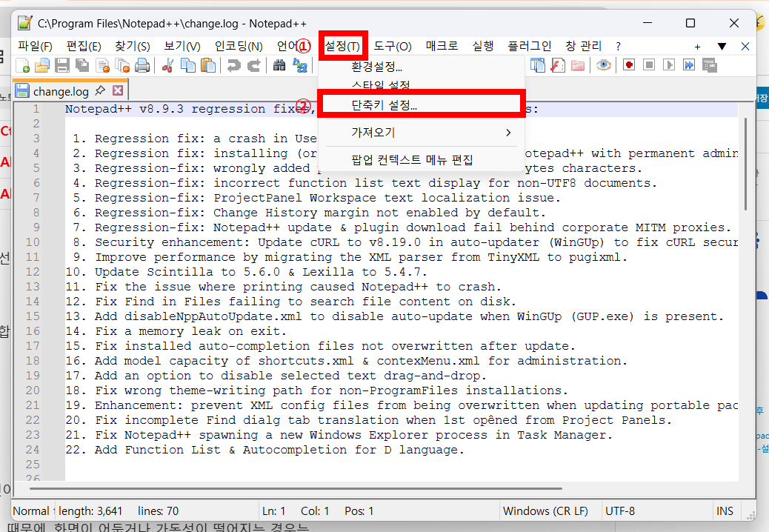Click the 설정(T) menu
Screen dimensions: 769x532
pos(342,46)
